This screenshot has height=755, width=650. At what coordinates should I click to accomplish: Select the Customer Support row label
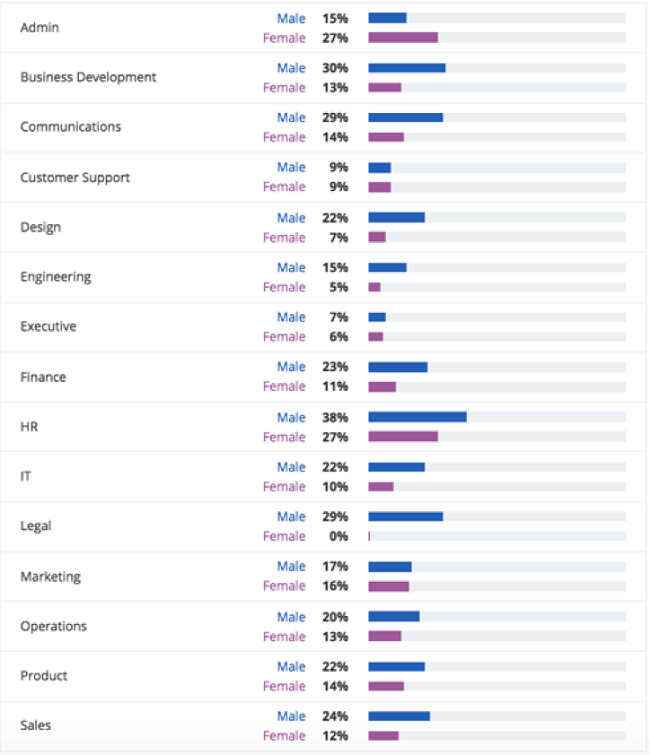click(75, 177)
